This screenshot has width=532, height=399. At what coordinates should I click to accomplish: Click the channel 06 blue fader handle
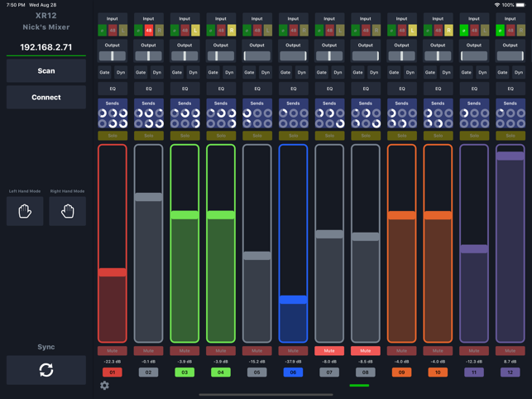(293, 300)
